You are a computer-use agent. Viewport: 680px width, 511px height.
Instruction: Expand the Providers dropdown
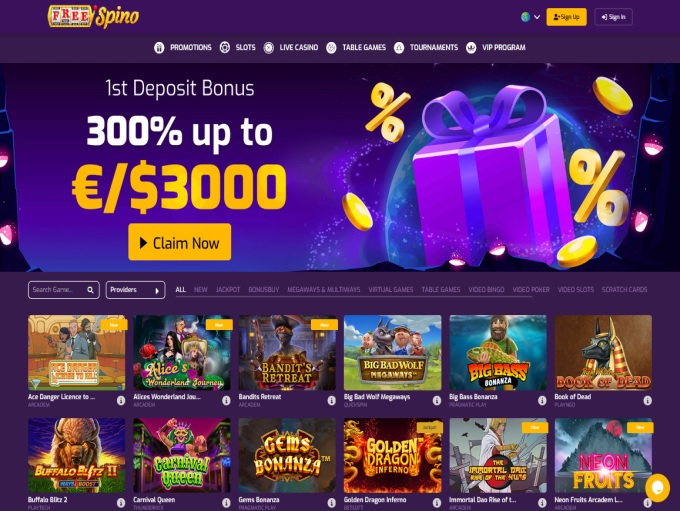[135, 290]
